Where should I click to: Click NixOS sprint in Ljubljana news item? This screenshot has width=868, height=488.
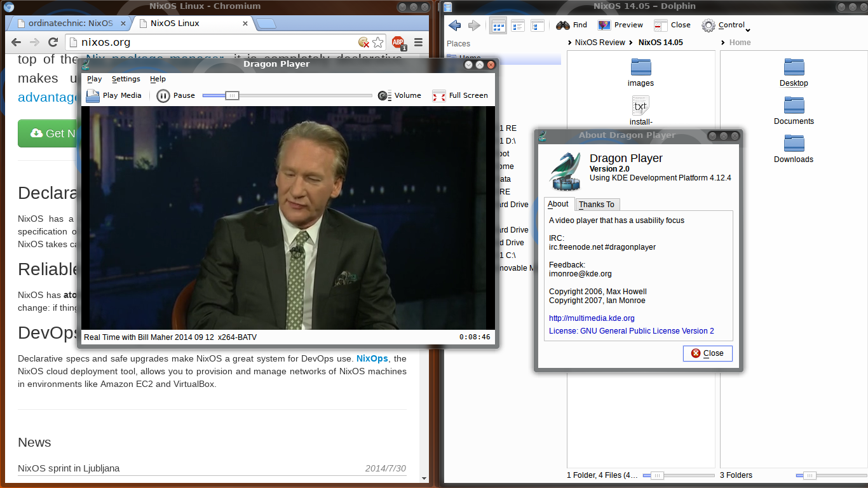(x=69, y=468)
